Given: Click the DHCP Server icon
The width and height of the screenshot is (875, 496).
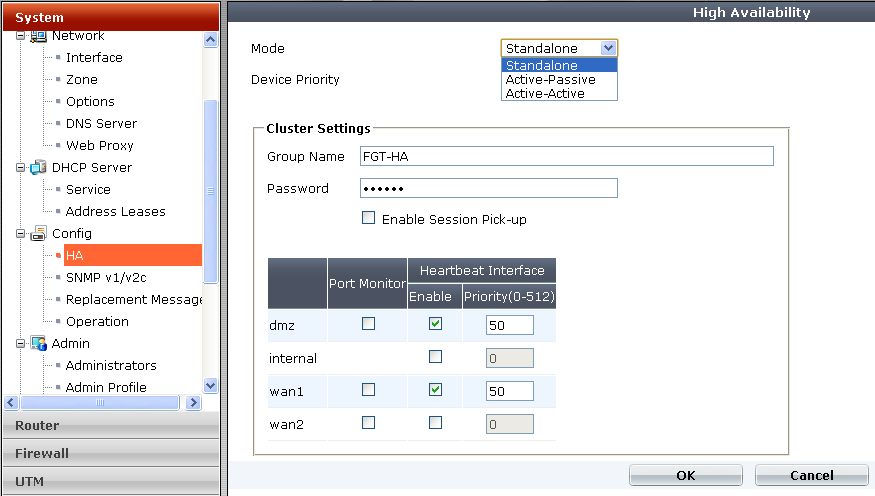Looking at the screenshot, I should (39, 168).
